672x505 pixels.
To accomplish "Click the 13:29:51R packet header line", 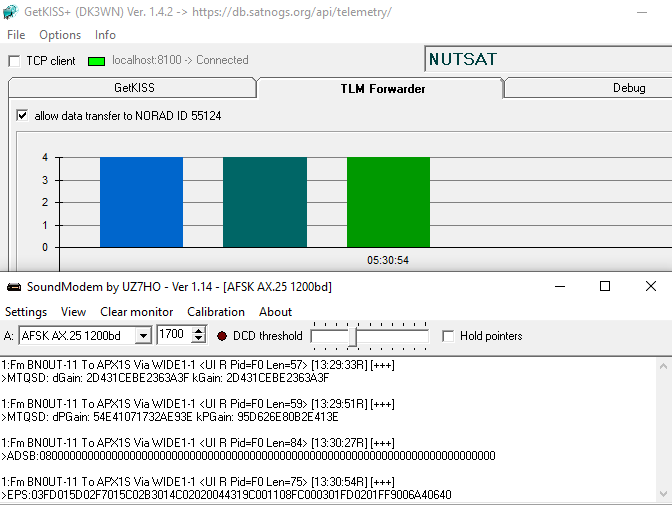I will coord(198,404).
